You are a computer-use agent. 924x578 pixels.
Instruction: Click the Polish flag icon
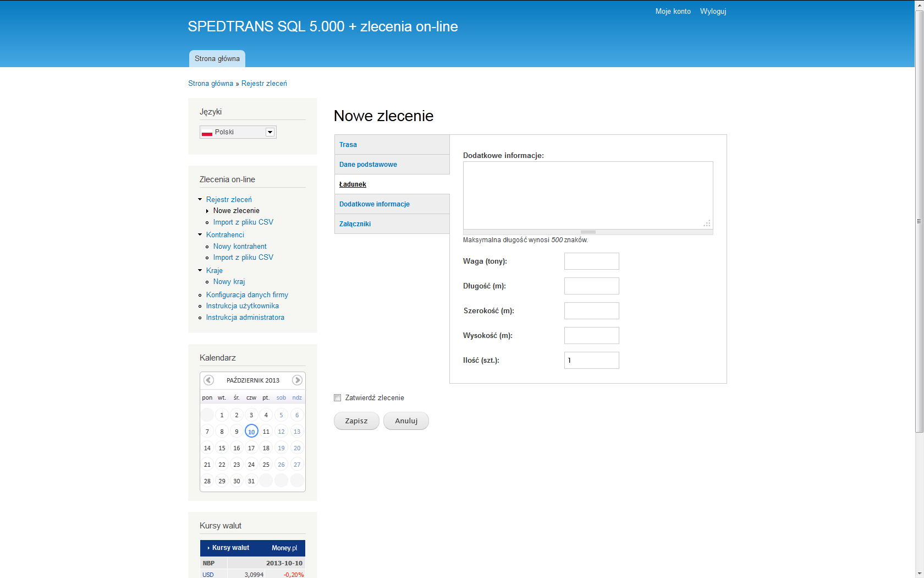tap(207, 132)
